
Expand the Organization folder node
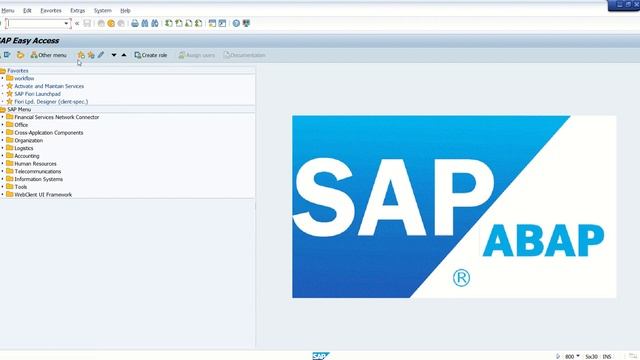coord(2,140)
